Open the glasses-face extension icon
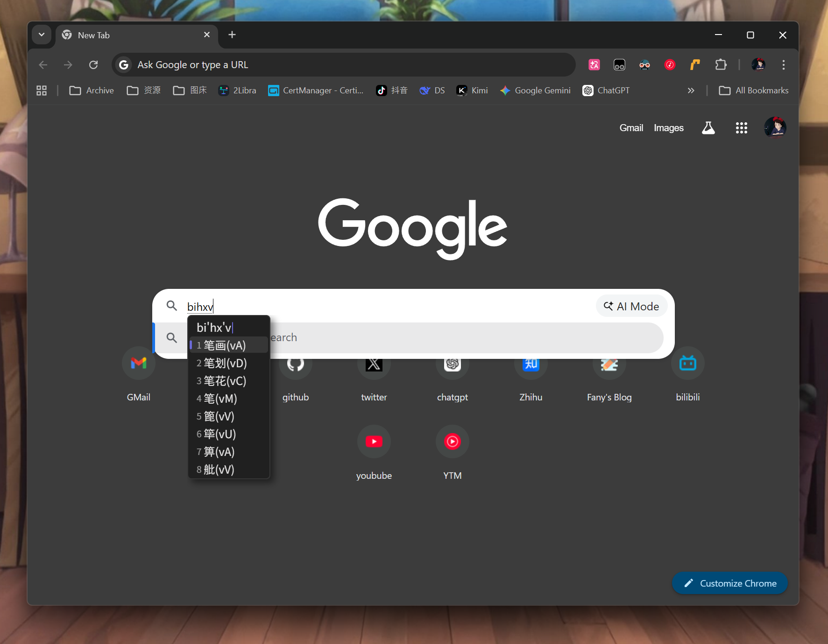Image resolution: width=828 pixels, height=644 pixels. 644,65
